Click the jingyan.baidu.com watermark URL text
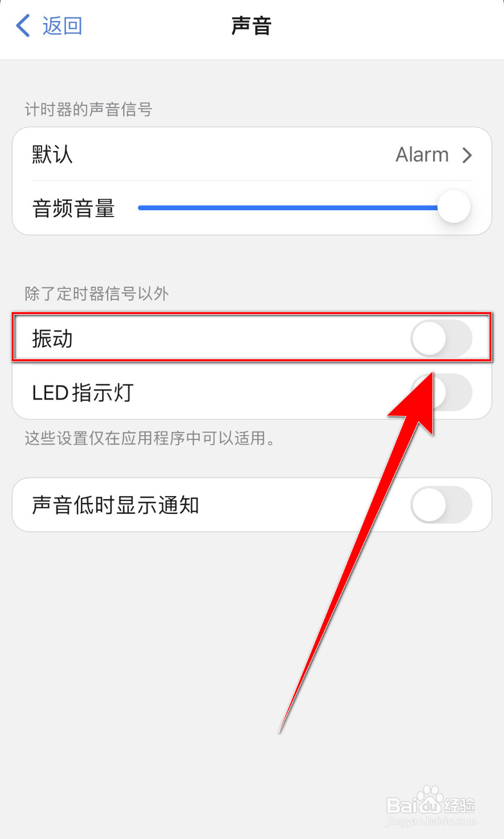This screenshot has width=504, height=839. (x=431, y=821)
